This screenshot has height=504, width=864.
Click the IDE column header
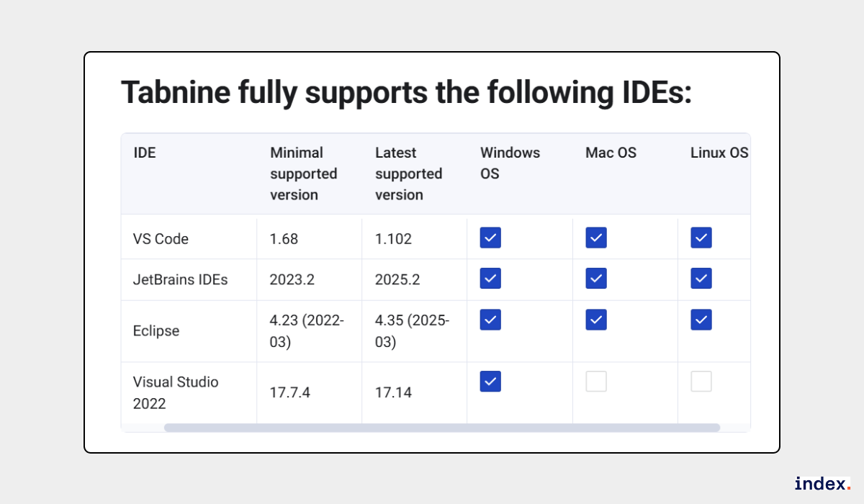145,153
